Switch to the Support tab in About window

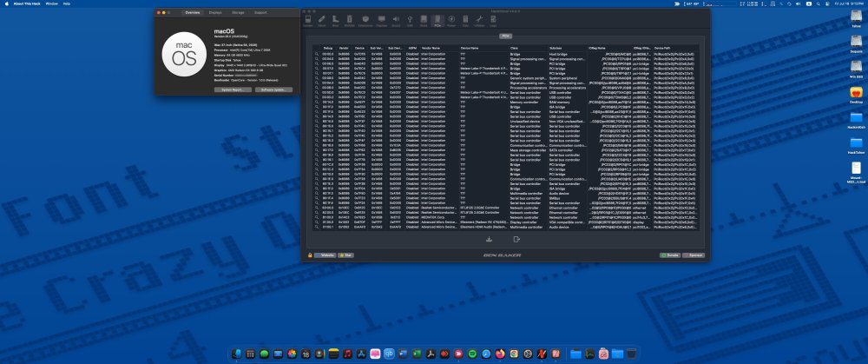(260, 12)
